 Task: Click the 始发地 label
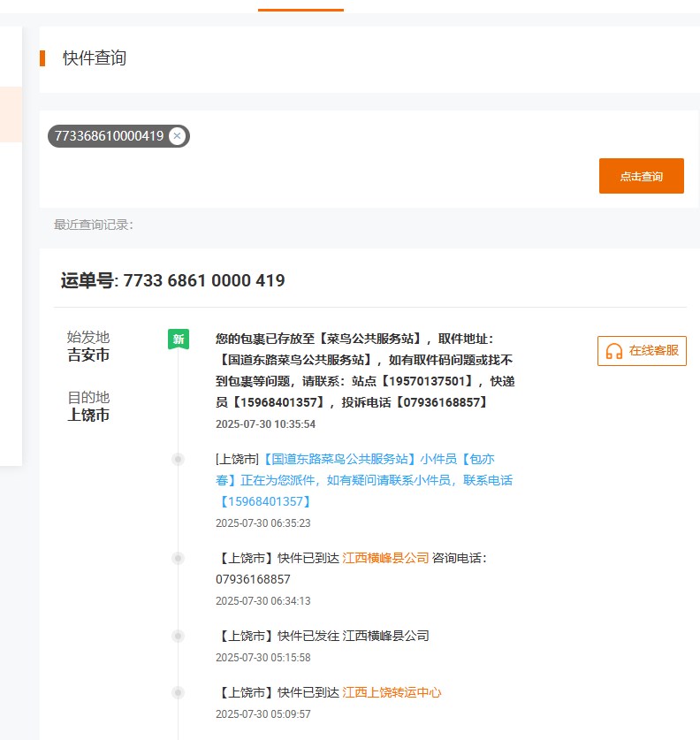(88, 337)
